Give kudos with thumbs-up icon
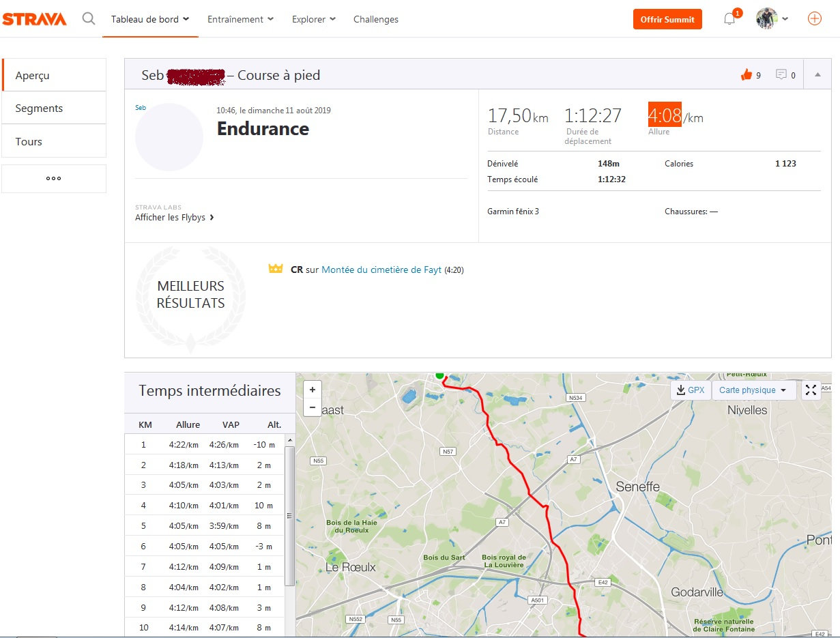The height and width of the screenshot is (638, 840). point(747,75)
